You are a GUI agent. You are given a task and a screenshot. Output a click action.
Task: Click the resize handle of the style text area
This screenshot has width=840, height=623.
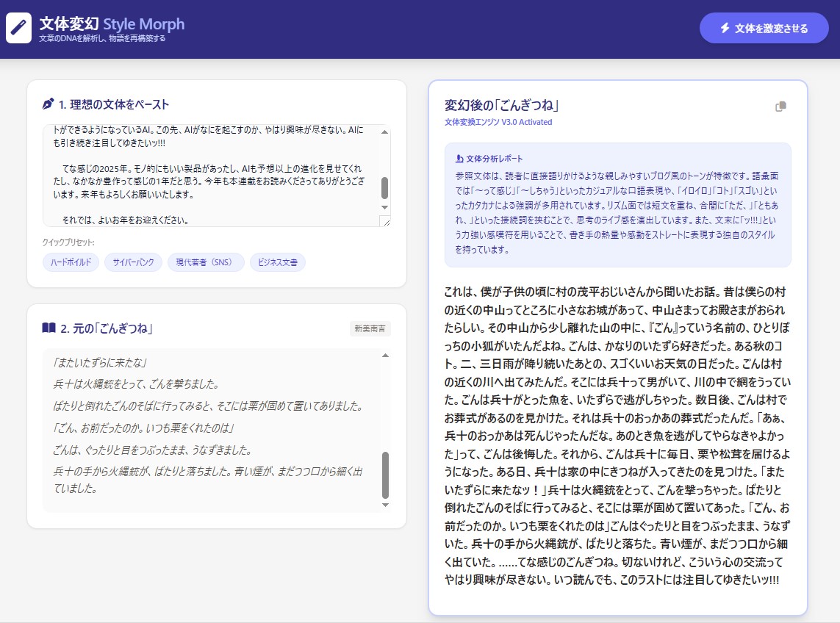(385, 221)
